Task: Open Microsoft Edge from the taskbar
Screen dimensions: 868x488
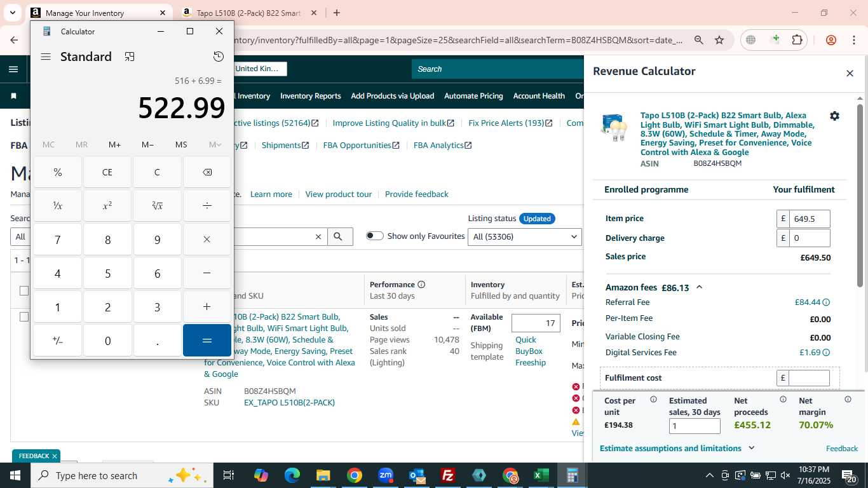Action: [x=292, y=475]
